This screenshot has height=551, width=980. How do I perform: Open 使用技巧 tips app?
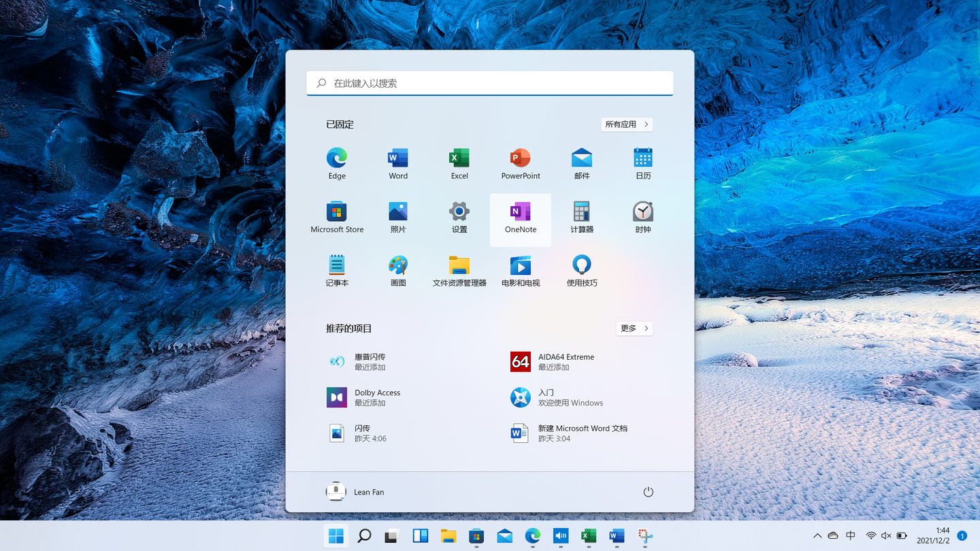pos(582,271)
